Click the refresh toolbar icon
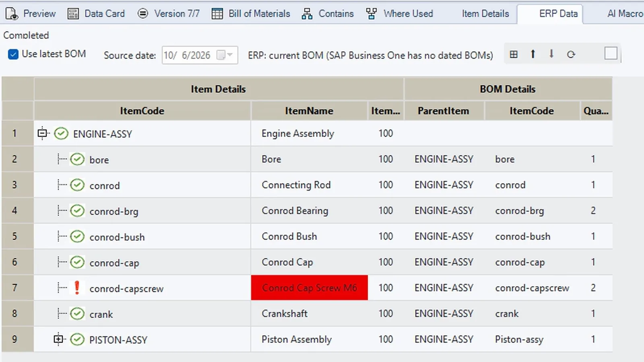The height and width of the screenshot is (362, 644). (x=571, y=54)
